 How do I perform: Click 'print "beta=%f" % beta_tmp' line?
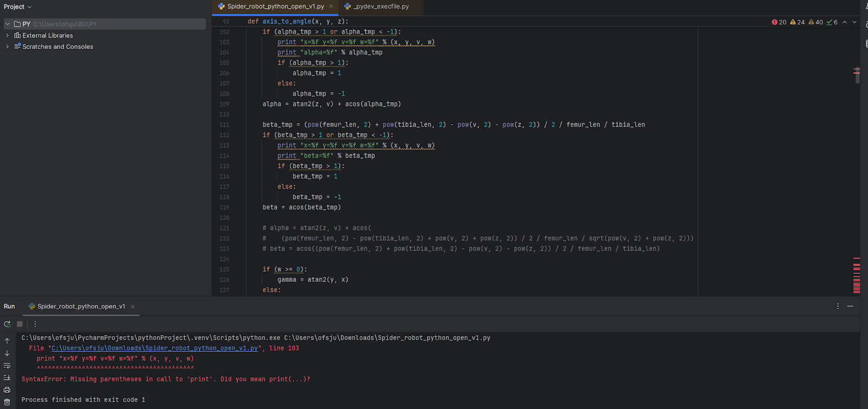pos(326,155)
